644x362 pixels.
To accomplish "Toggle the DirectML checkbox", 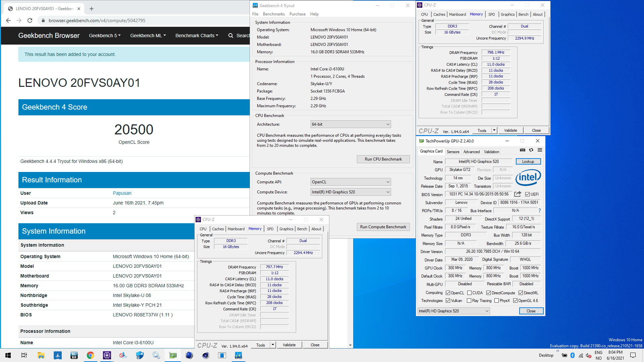I will tap(521, 293).
